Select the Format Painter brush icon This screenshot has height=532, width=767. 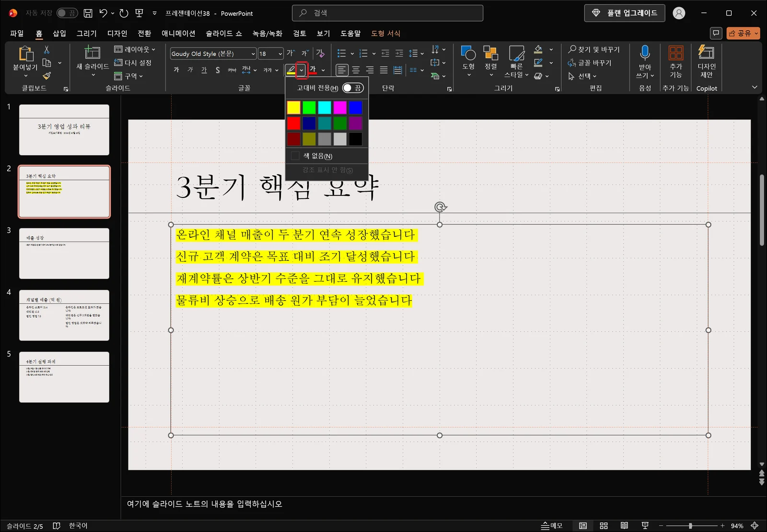click(x=46, y=76)
